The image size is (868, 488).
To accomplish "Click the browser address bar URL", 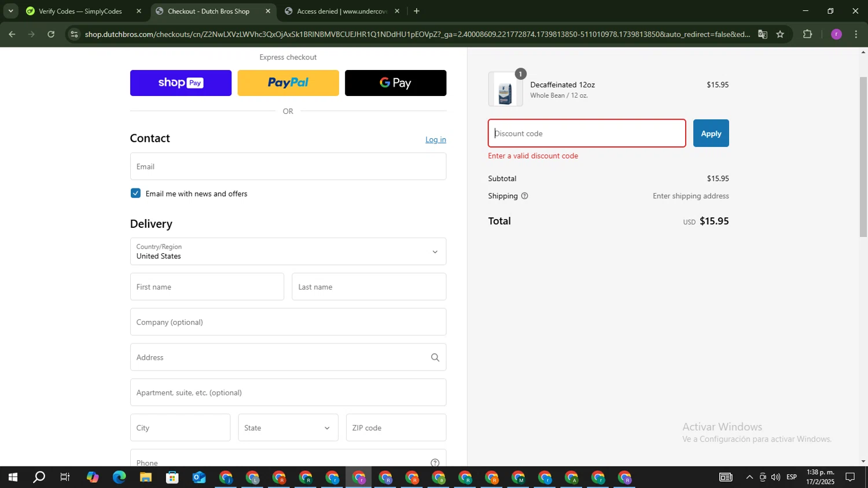I will [417, 34].
